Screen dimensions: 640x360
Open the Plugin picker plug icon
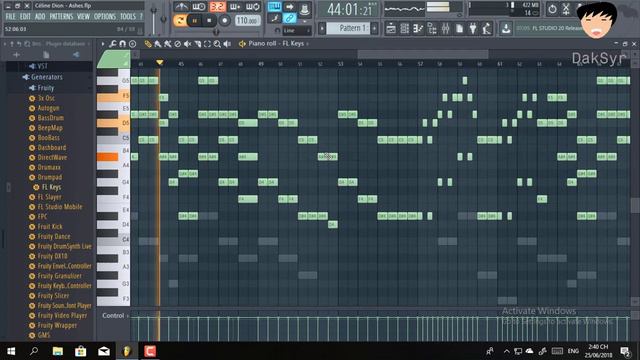coord(473,29)
